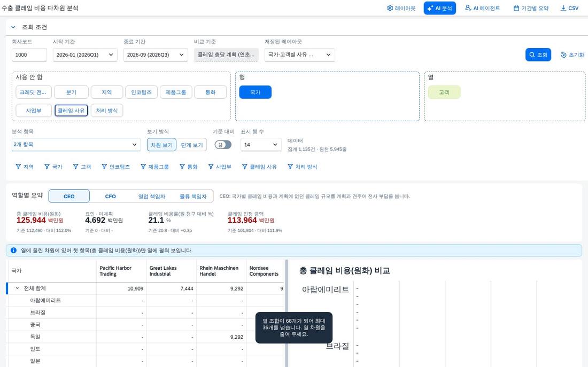Select the 인코텀즈 dimension chip
The image size is (588, 367).
pyautogui.click(x=141, y=92)
